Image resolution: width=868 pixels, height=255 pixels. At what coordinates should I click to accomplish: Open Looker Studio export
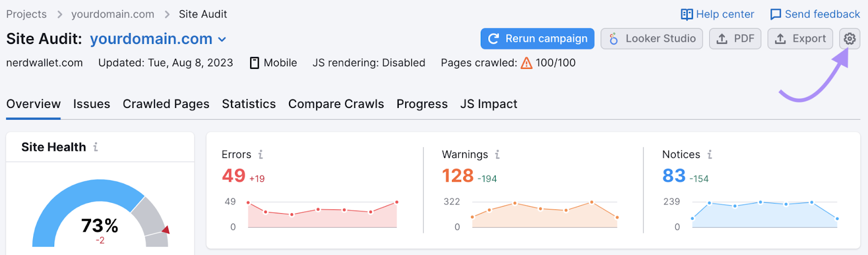pyautogui.click(x=652, y=39)
